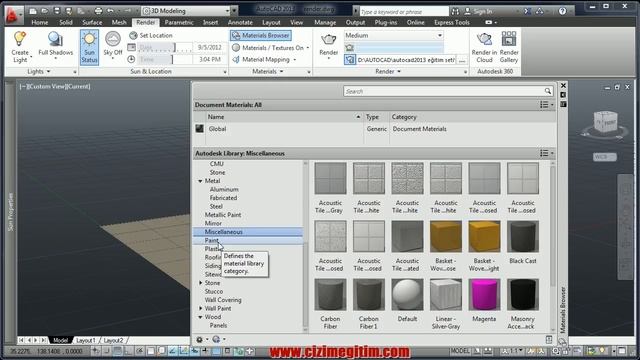The height and width of the screenshot is (360, 640).
Task: Click the Render teapot icon
Action: tap(329, 40)
